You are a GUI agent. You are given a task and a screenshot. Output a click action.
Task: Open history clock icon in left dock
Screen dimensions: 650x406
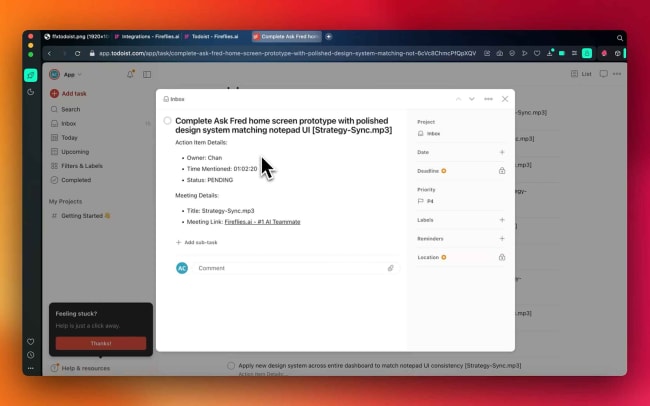pyautogui.click(x=31, y=355)
